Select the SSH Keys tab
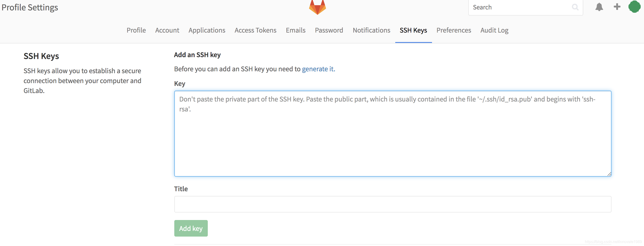The height and width of the screenshot is (246, 644). (413, 30)
